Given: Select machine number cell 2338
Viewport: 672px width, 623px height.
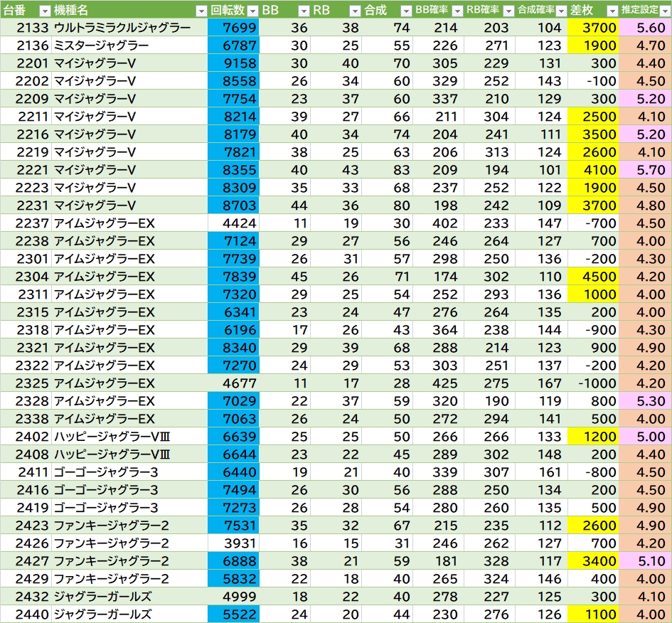Looking at the screenshot, I should coord(26,419).
